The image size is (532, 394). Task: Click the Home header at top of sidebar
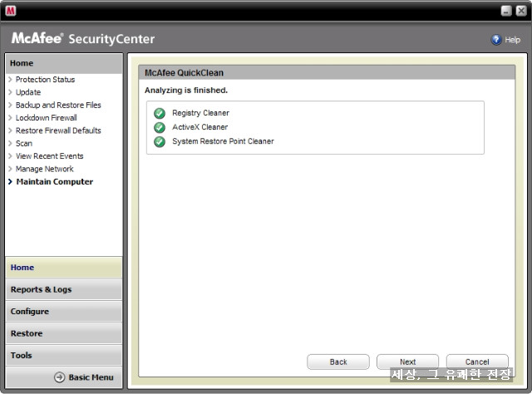[64, 63]
